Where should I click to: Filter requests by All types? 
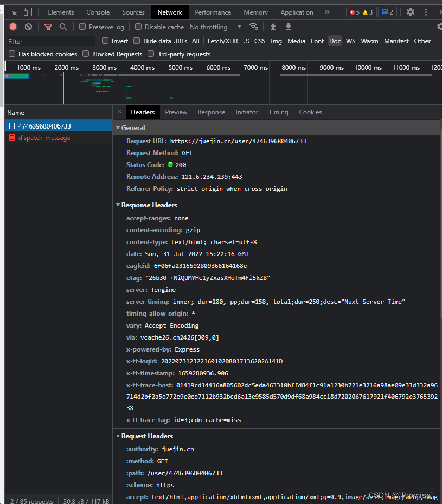[x=196, y=41]
